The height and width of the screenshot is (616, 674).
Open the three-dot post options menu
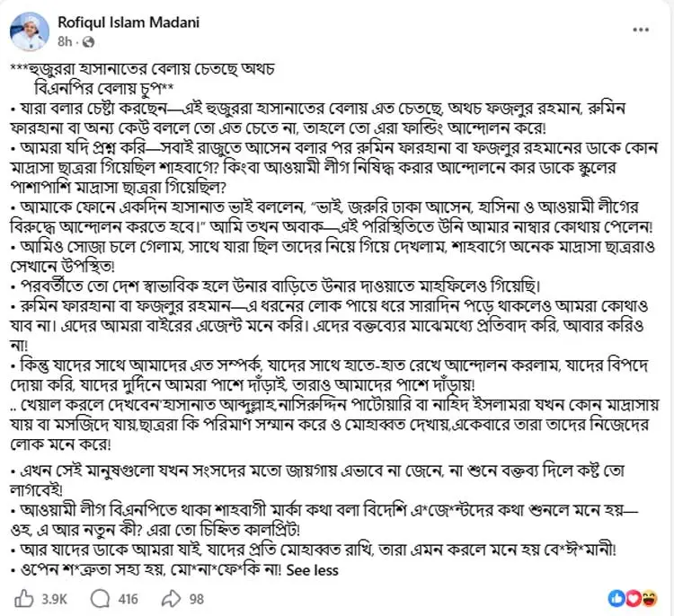[x=641, y=30]
